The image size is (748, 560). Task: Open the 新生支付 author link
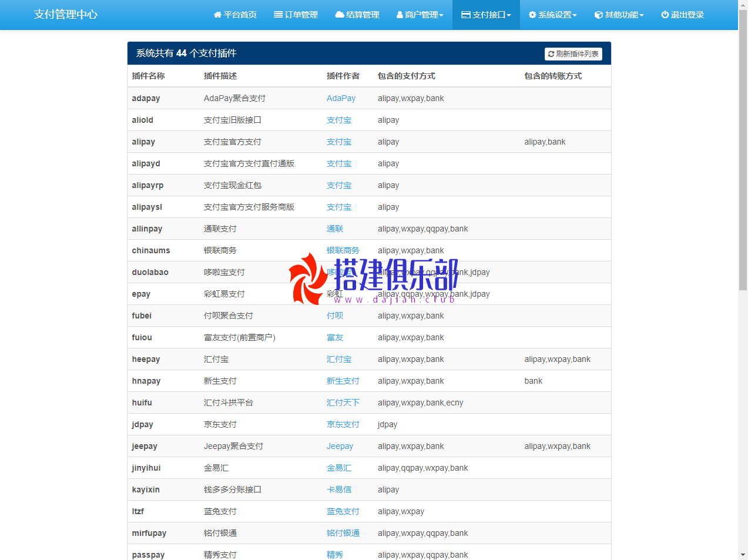[343, 381]
